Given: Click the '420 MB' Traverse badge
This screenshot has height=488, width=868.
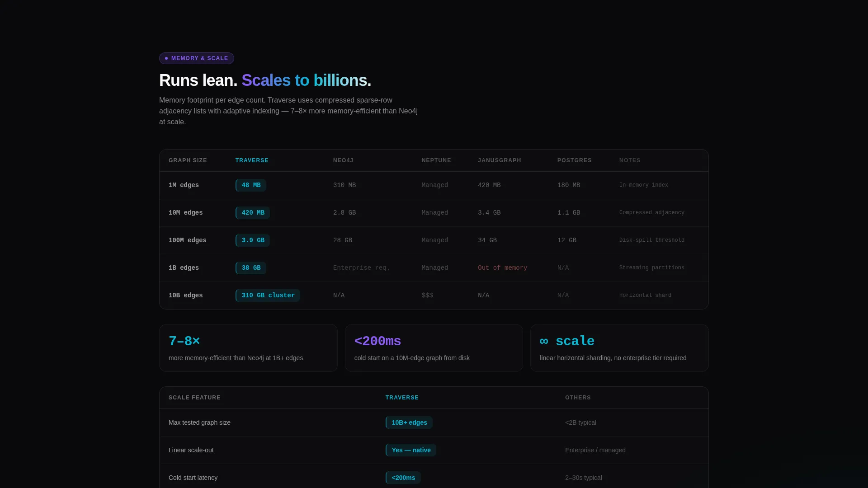Looking at the screenshot, I should point(253,213).
